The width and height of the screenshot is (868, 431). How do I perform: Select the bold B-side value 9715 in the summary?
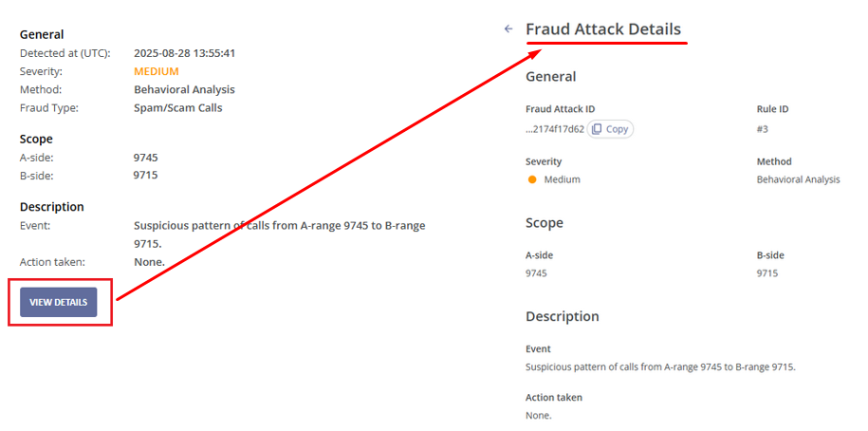[x=145, y=176]
